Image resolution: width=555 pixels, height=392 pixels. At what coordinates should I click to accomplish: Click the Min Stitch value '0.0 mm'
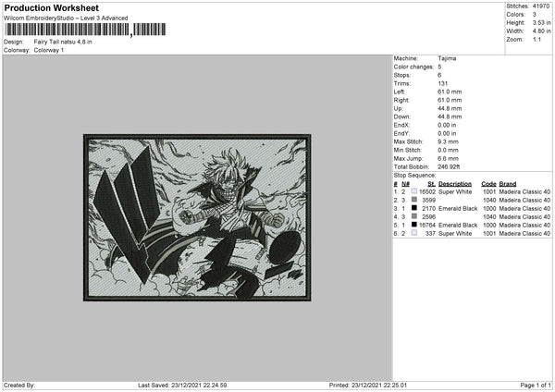[x=448, y=151]
